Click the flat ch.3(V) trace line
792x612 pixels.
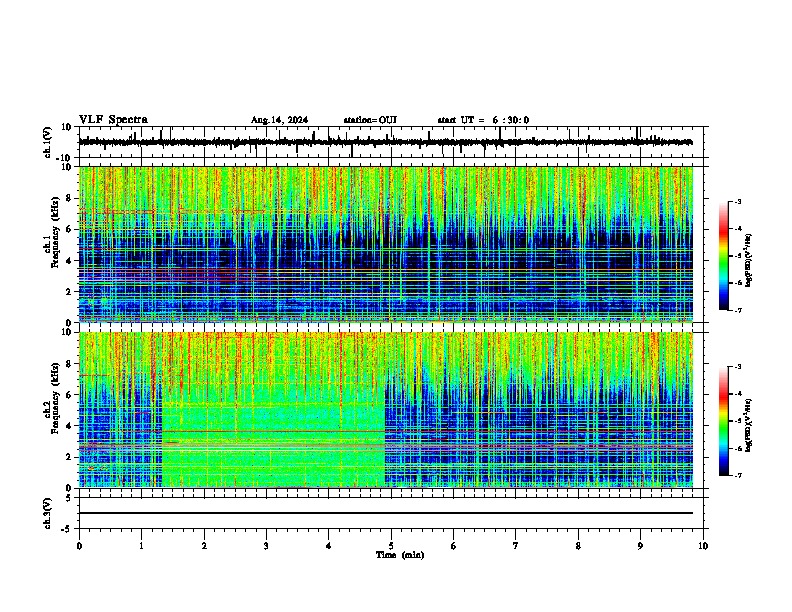[386, 513]
